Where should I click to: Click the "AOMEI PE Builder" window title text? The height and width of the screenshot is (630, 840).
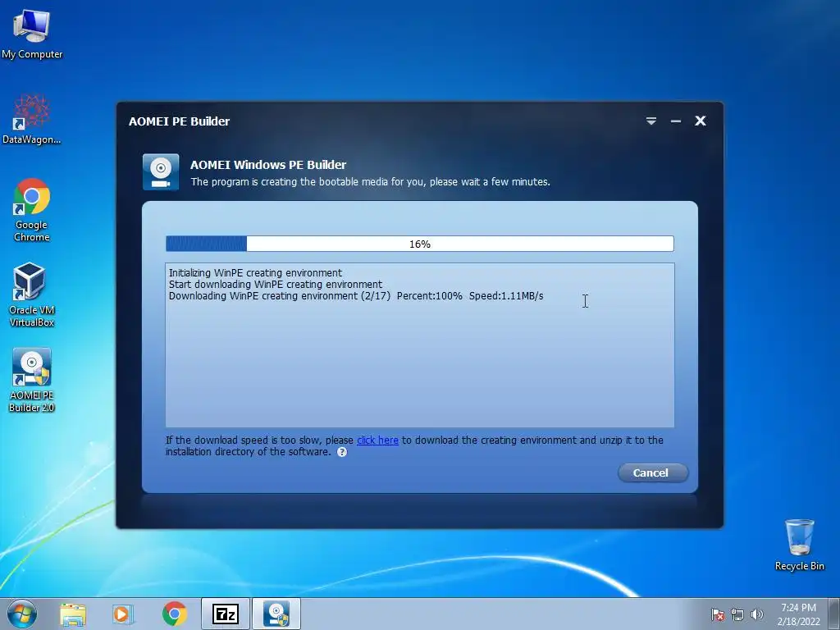[x=179, y=121]
